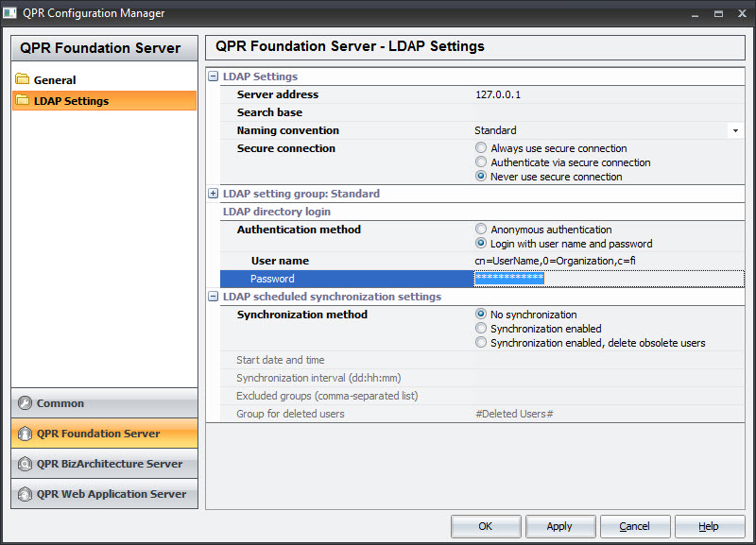The width and height of the screenshot is (756, 545).
Task: Expand LDAP setting group: Standard
Action: point(214,194)
